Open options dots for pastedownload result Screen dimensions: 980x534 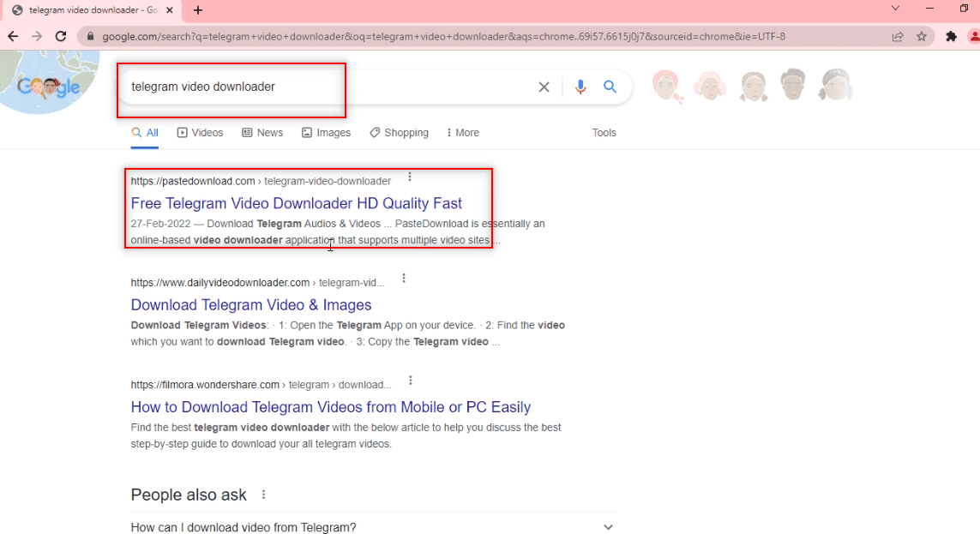tap(410, 177)
